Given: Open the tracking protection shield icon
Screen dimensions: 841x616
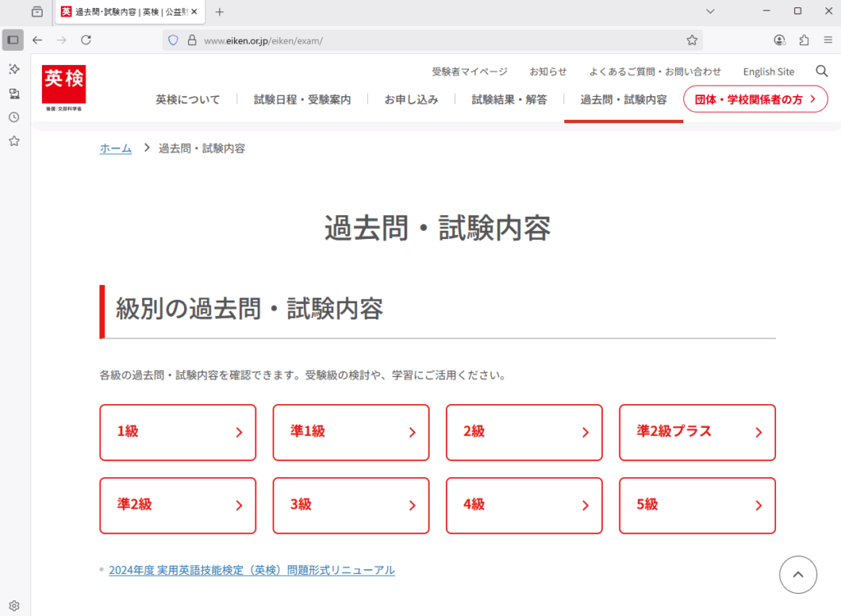Looking at the screenshot, I should tap(172, 40).
